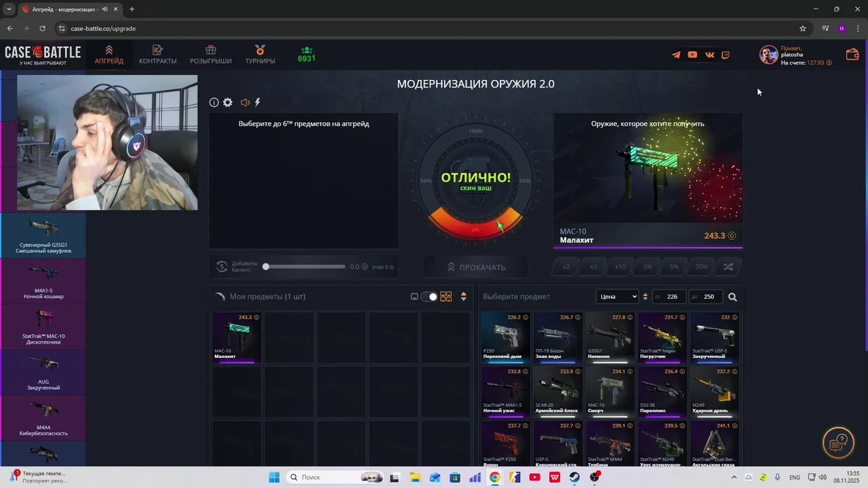868x488 pixels.
Task: Open the VK social link
Action: click(x=709, y=55)
